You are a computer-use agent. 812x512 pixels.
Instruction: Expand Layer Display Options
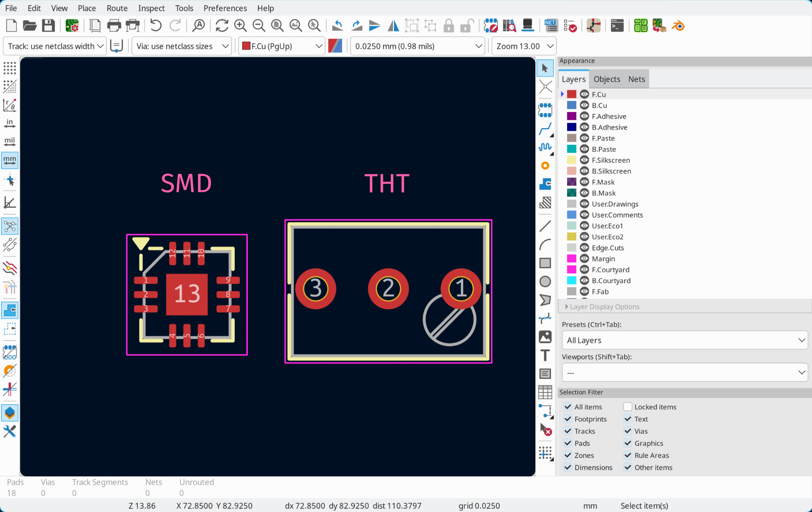pos(602,307)
